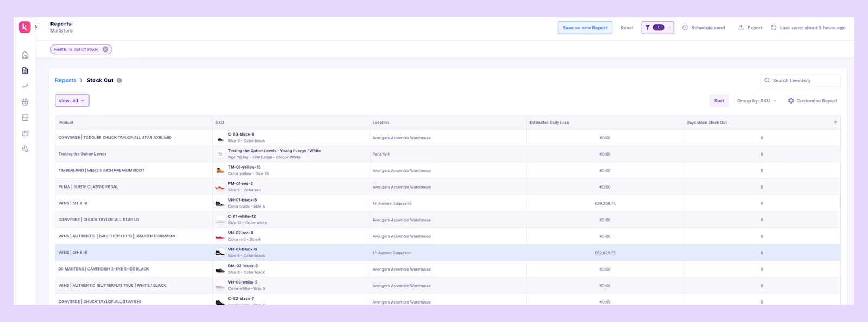Image resolution: width=868 pixels, height=322 pixels.
Task: Click the €29,238.75 daily loss value
Action: 605,204
